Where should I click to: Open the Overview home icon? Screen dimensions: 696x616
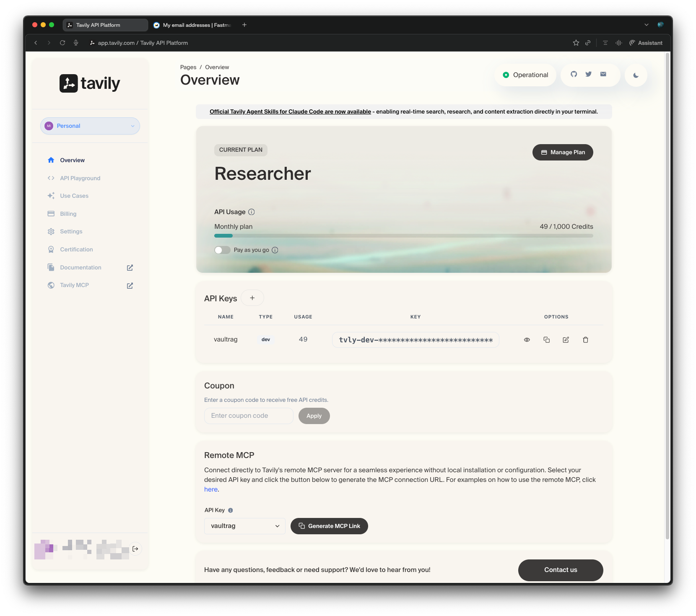(x=51, y=160)
